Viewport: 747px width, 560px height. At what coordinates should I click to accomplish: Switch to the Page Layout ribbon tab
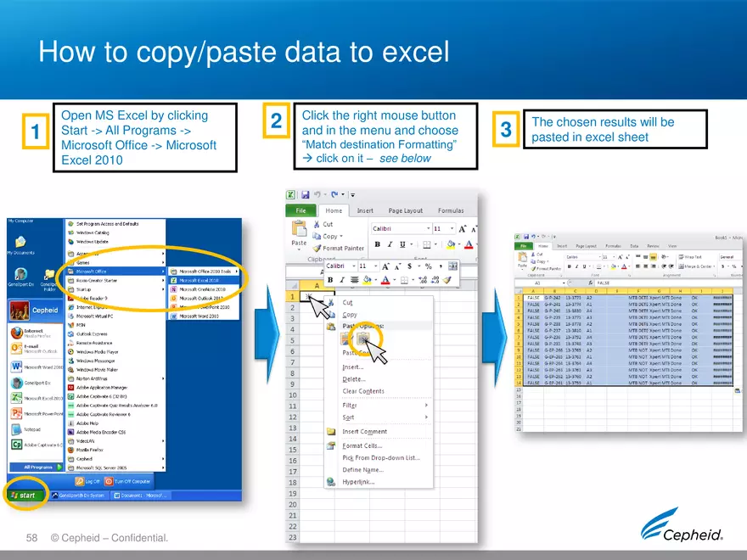point(406,210)
